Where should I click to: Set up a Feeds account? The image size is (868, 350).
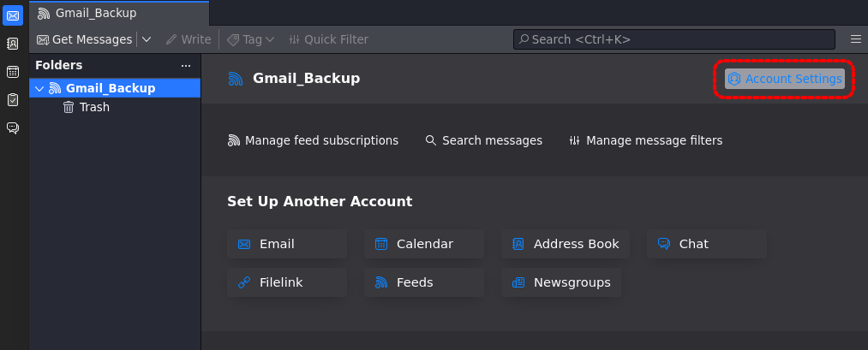pyautogui.click(x=424, y=282)
